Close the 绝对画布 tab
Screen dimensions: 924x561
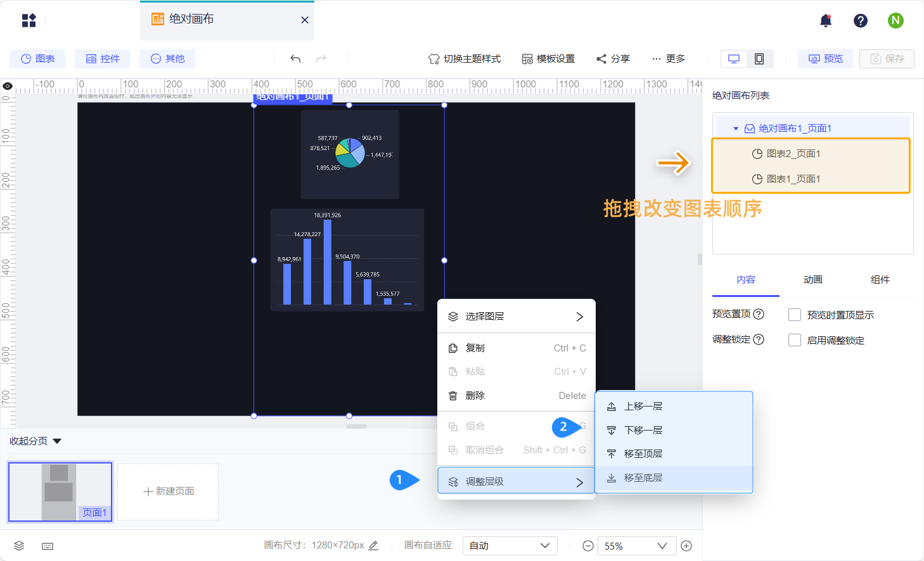305,20
